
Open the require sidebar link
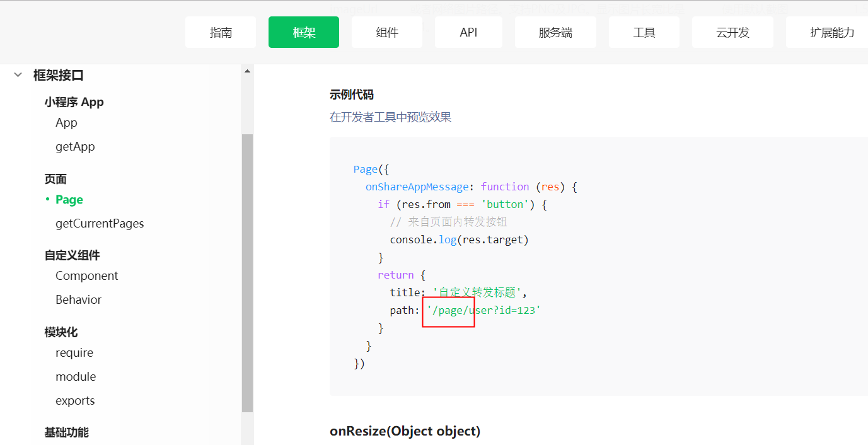point(74,353)
